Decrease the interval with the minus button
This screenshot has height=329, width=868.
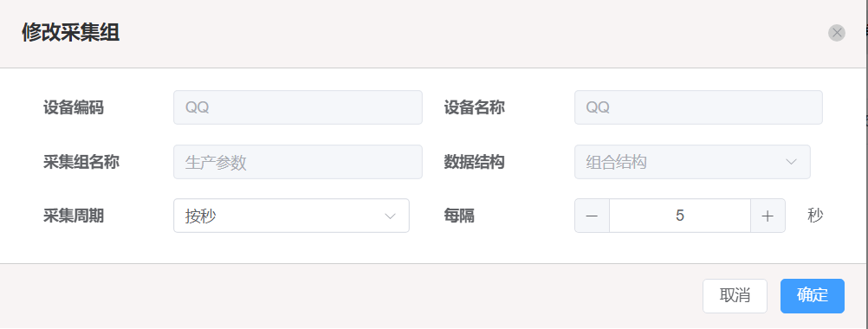tap(592, 216)
